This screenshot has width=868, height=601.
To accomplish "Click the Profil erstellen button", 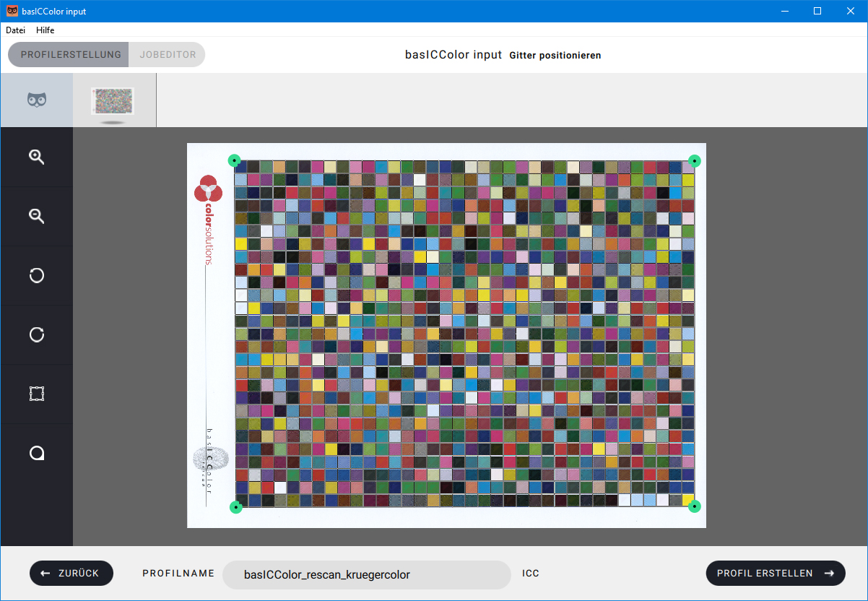I will [x=775, y=574].
